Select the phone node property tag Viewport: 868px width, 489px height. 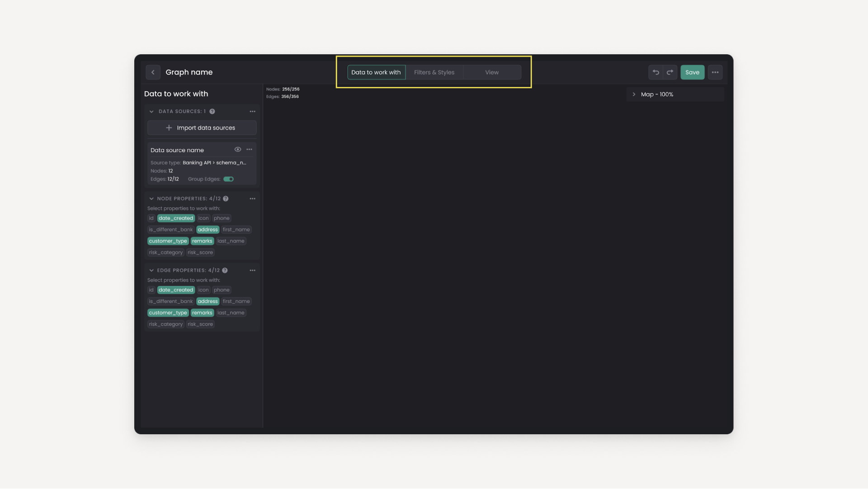(222, 218)
